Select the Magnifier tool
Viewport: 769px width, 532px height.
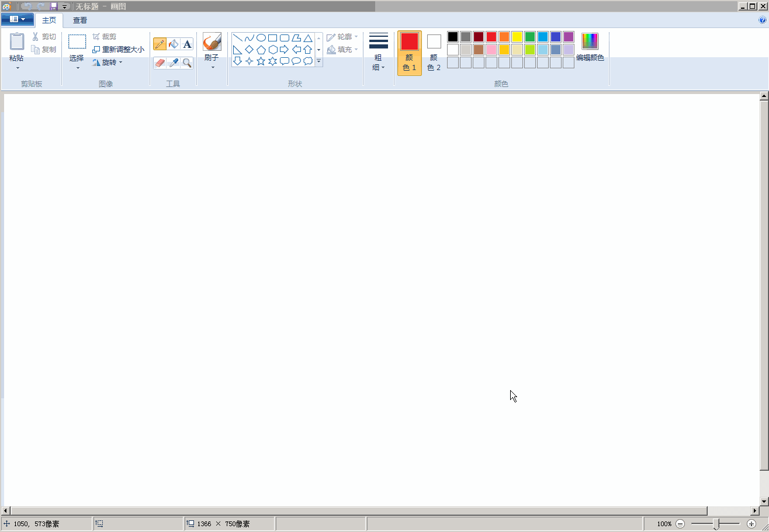187,62
